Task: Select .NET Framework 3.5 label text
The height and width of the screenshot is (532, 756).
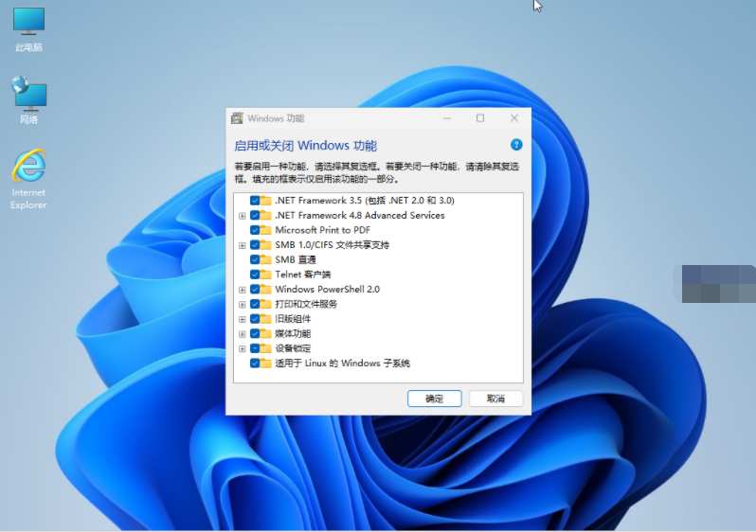Action: point(365,201)
